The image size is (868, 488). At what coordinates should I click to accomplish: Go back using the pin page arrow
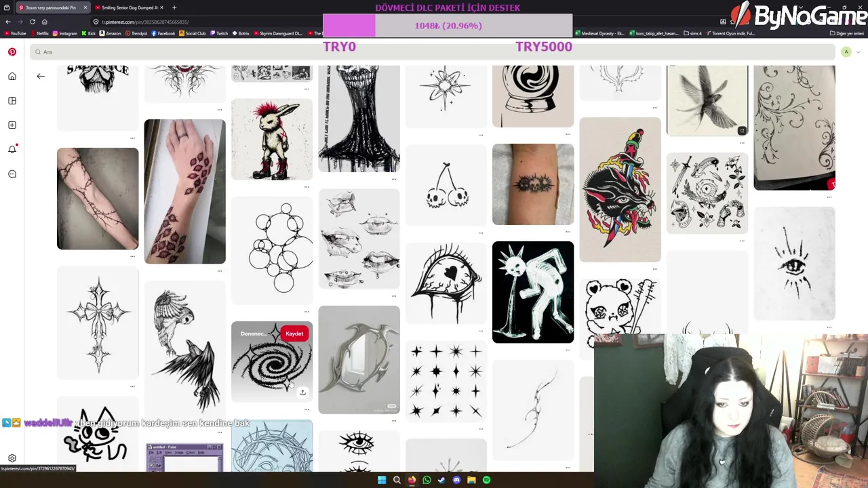pos(41,76)
